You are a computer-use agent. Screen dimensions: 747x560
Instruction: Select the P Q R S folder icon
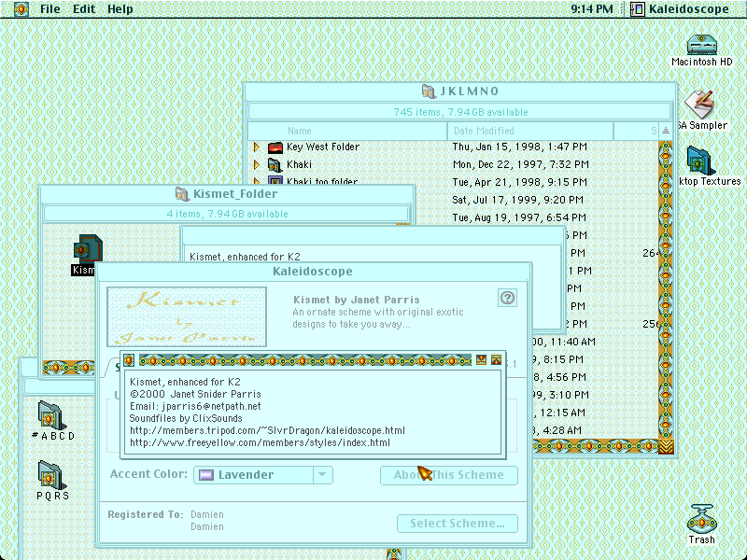[x=50, y=475]
